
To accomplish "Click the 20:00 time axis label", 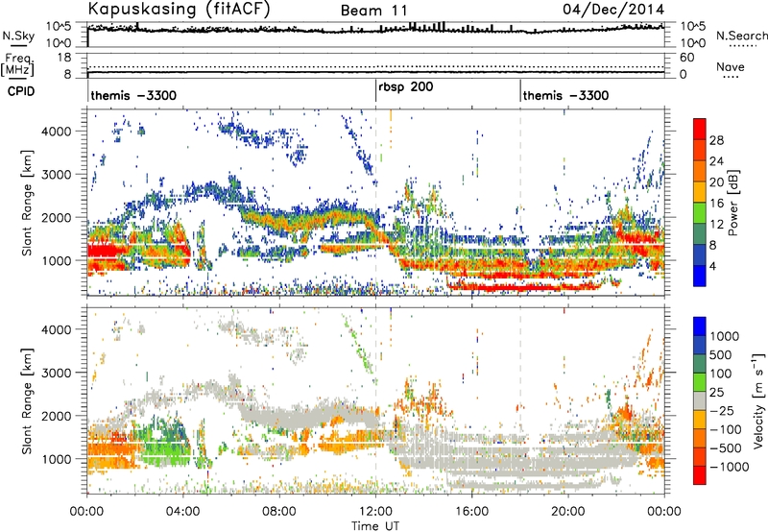I will tap(568, 512).
